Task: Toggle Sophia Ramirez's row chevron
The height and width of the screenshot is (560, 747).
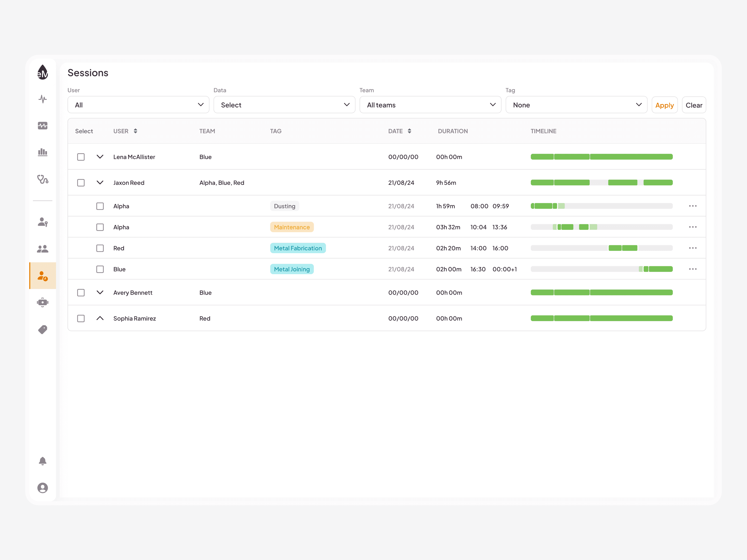Action: [x=100, y=318]
